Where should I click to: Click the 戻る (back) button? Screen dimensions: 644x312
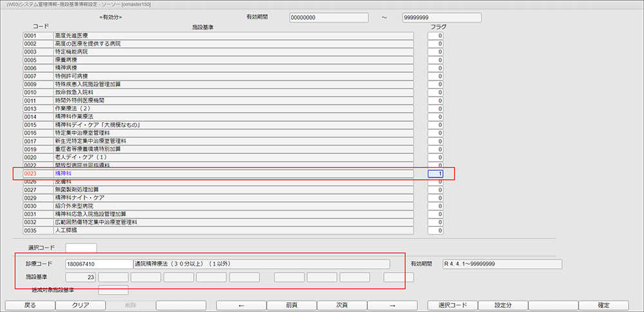(29, 306)
